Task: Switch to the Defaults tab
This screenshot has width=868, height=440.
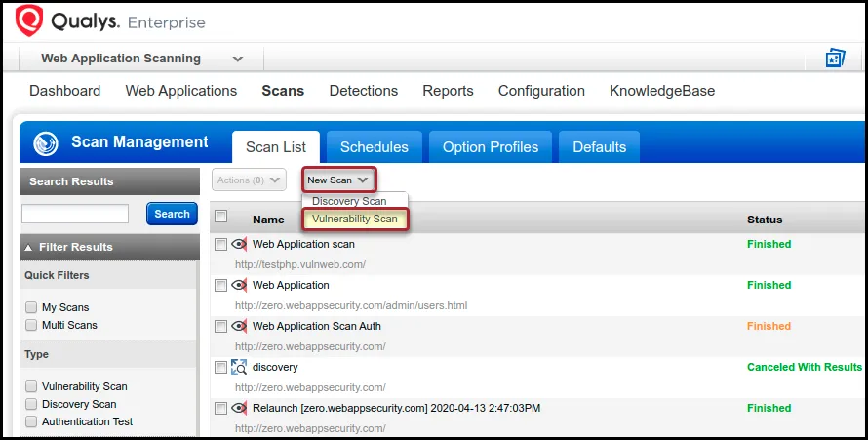Action: (600, 147)
